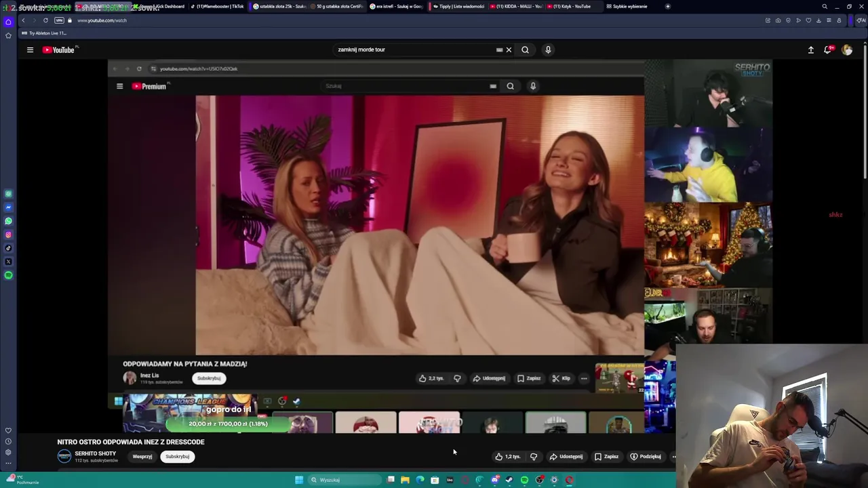Open WhatsApp in the Opera sidebar

pyautogui.click(x=8, y=221)
